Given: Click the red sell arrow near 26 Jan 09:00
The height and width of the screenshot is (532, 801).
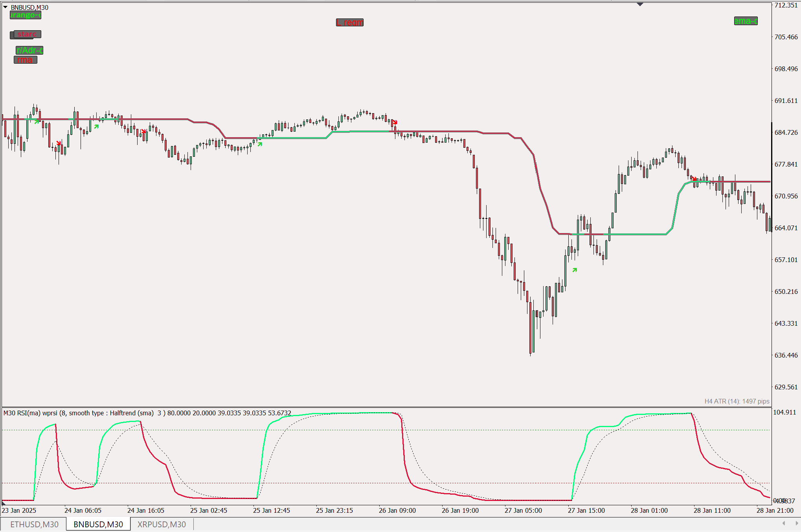Looking at the screenshot, I should [x=395, y=122].
